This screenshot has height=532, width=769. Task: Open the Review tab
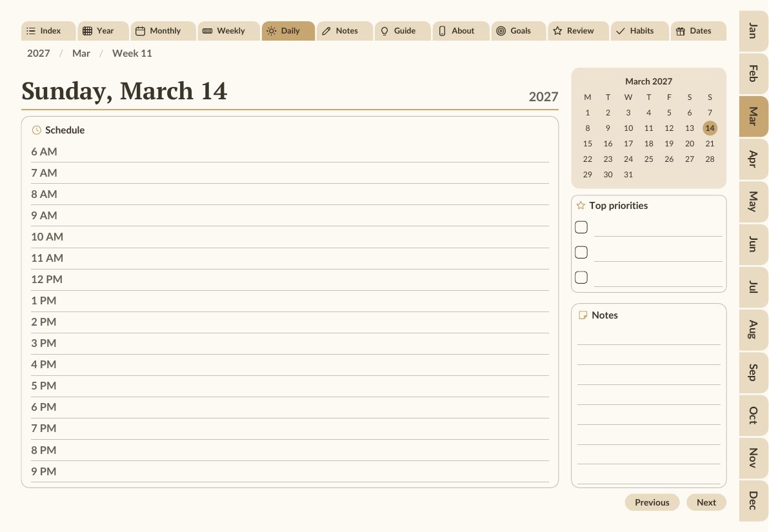pyautogui.click(x=578, y=31)
